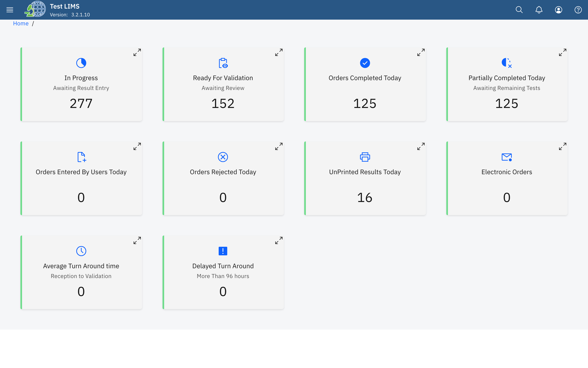Expand the UnPrinted Results Today card

421,146
